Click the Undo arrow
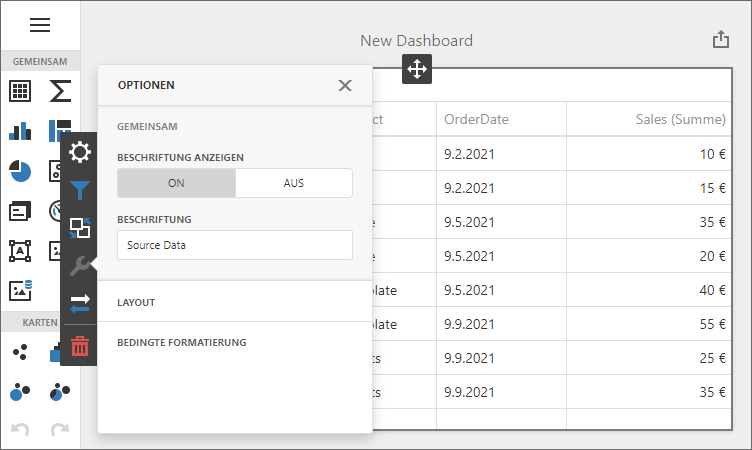 pyautogui.click(x=20, y=429)
